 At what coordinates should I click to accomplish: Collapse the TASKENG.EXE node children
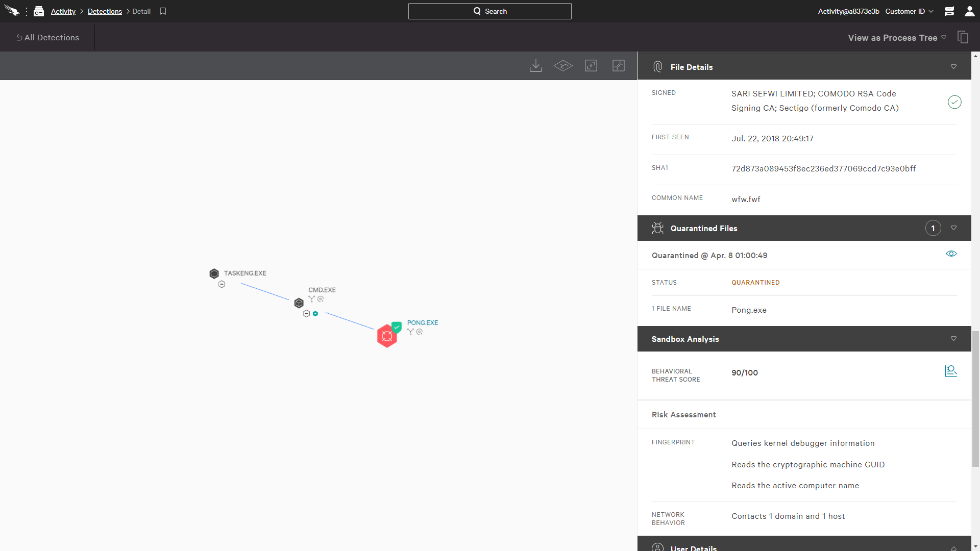tap(222, 284)
